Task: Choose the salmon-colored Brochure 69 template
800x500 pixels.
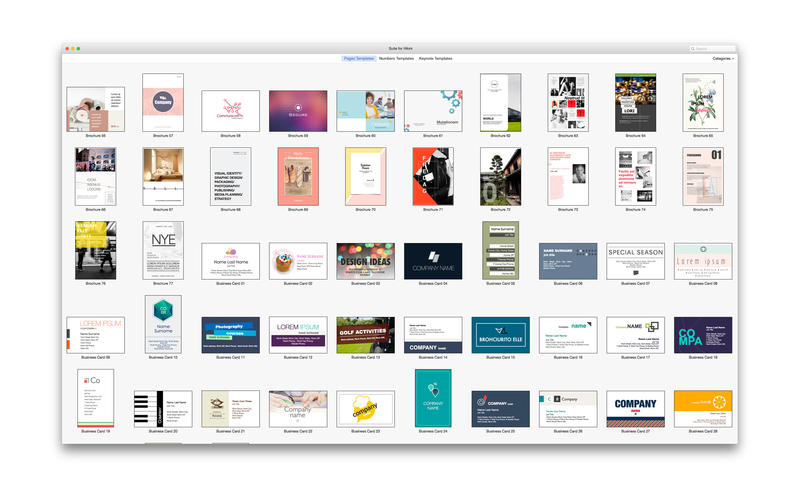Action: point(298,177)
